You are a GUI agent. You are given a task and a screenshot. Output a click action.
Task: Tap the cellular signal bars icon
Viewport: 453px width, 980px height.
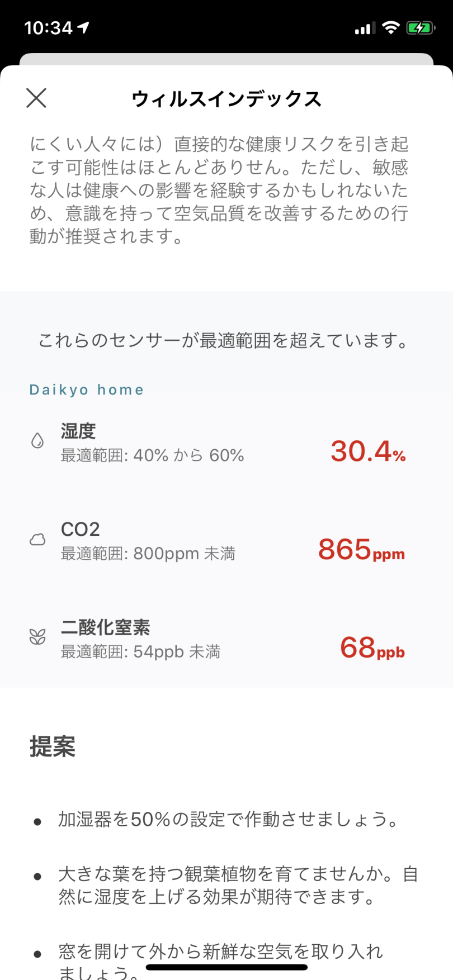pyautogui.click(x=365, y=28)
